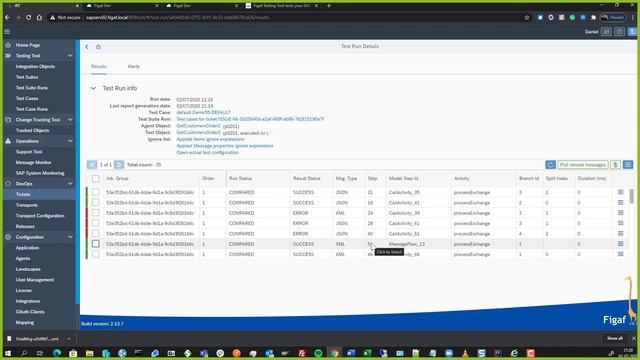Open the default-Demo55-DEFAULT test case link
640x360 pixels.
coord(203,112)
